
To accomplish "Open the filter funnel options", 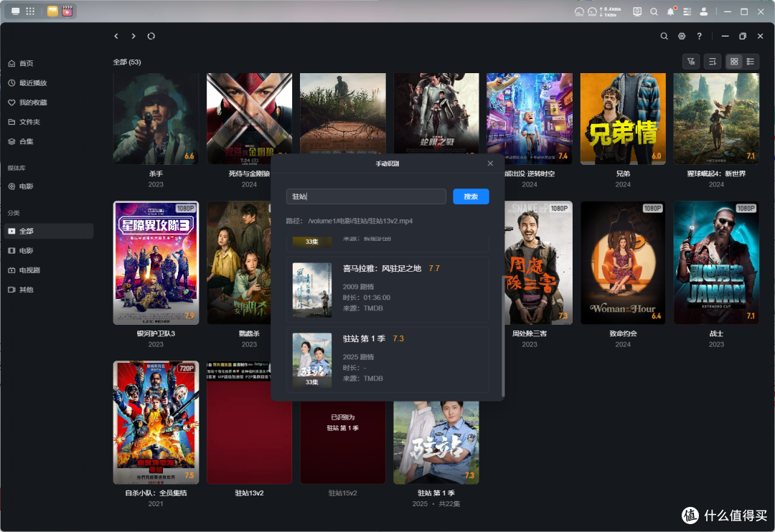I will (691, 62).
